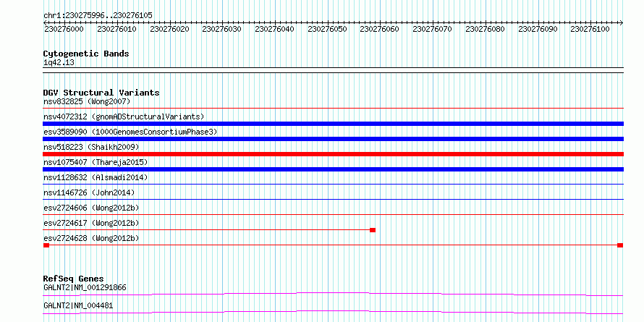644x322 pixels.
Task: Click ruler position 230276070
Action: click(432, 29)
